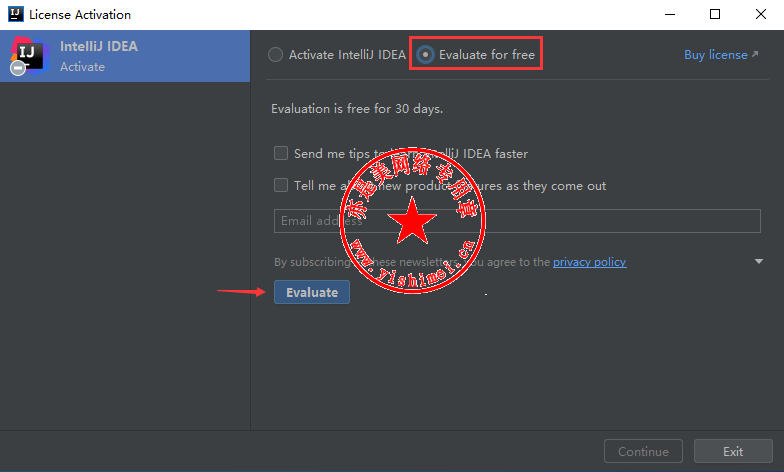The width and height of the screenshot is (784, 472).
Task: Maximize the License Activation window
Action: click(715, 15)
